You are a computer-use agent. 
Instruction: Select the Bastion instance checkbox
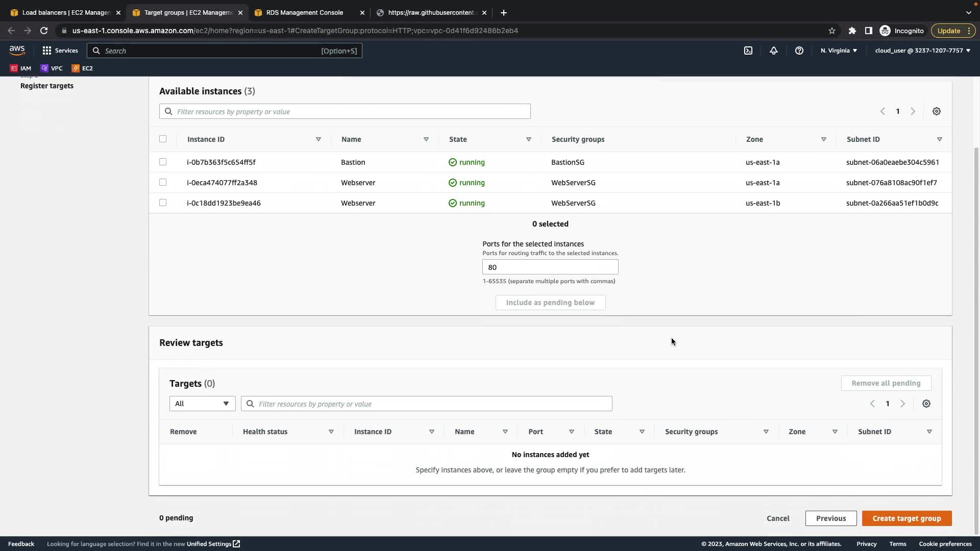[163, 162]
